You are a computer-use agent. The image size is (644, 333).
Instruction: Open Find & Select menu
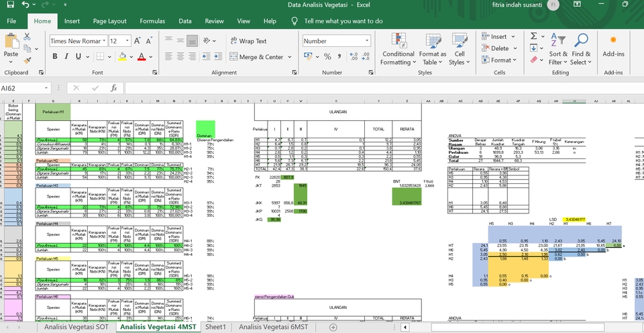[581, 48]
